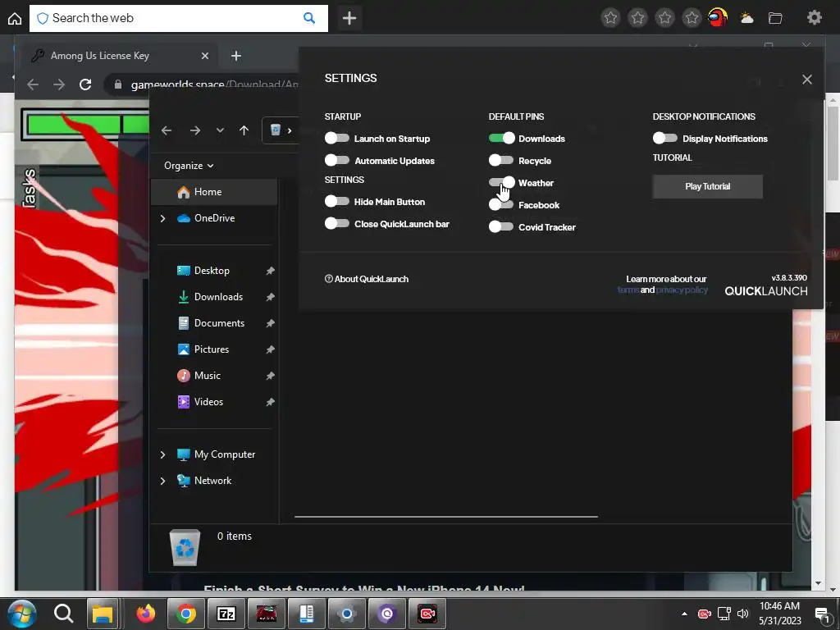Image resolution: width=840 pixels, height=630 pixels.
Task: Click the third star pin icon
Action: [x=664, y=18]
